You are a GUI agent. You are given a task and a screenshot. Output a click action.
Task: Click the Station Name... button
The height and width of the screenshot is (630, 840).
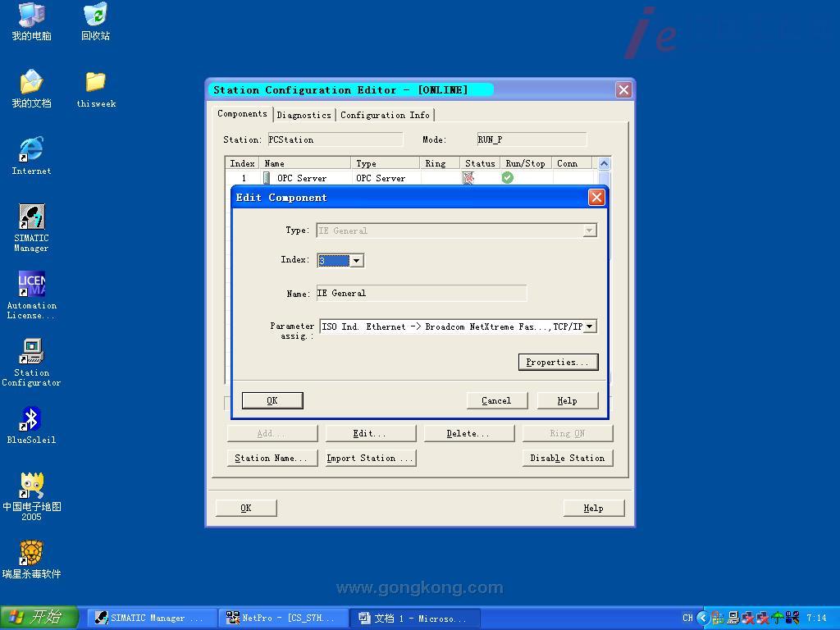click(x=272, y=458)
